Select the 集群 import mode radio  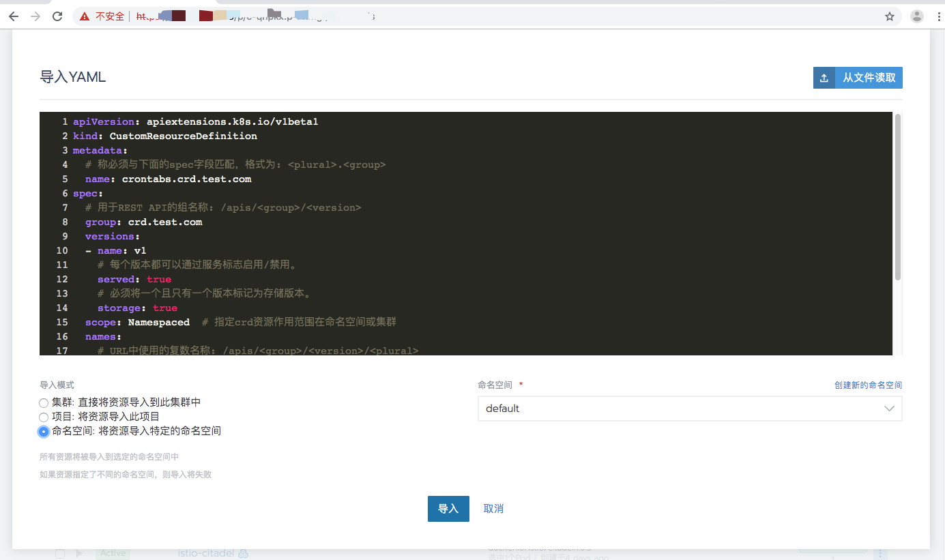(44, 403)
